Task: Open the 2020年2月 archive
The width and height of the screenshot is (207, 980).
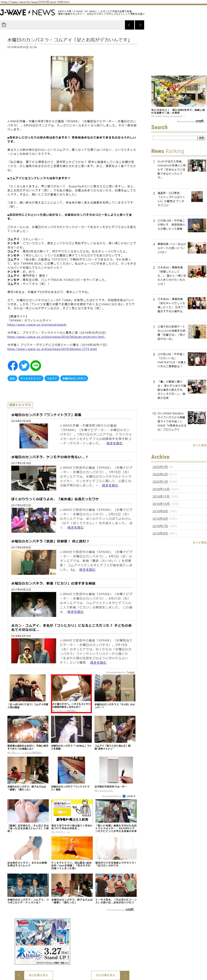Action: point(160,474)
